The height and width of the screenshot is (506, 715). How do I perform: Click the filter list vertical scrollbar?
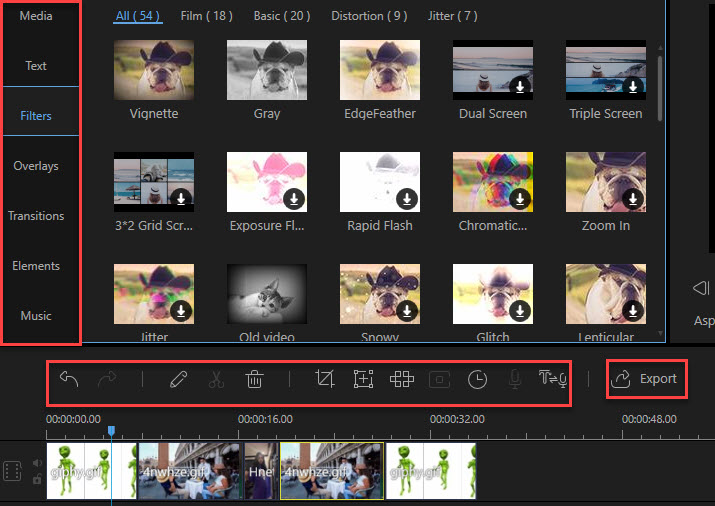659,90
